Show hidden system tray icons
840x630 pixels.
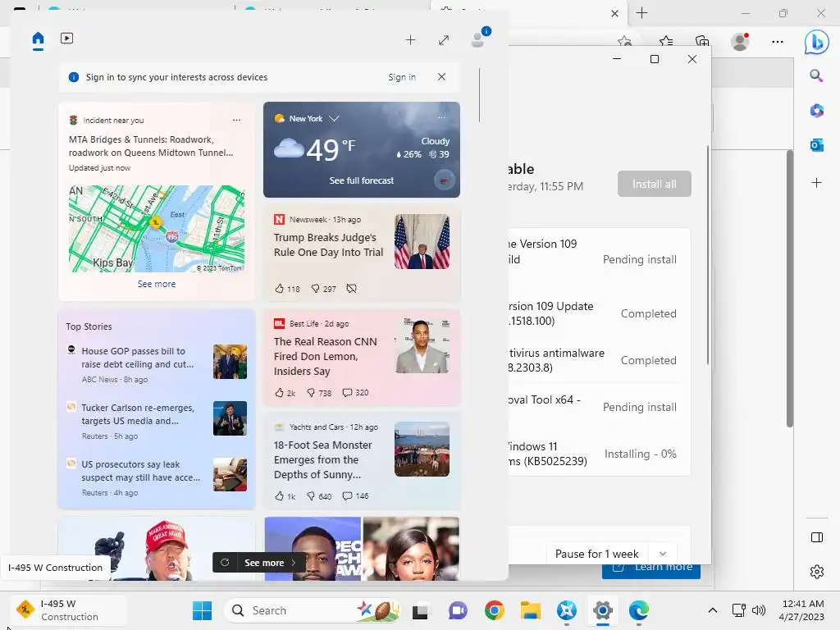(x=713, y=610)
